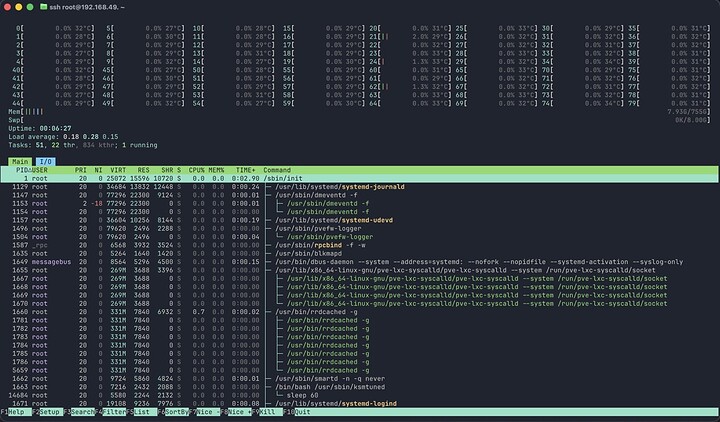
Task: Click F7 Nice - button
Action: tap(204, 412)
